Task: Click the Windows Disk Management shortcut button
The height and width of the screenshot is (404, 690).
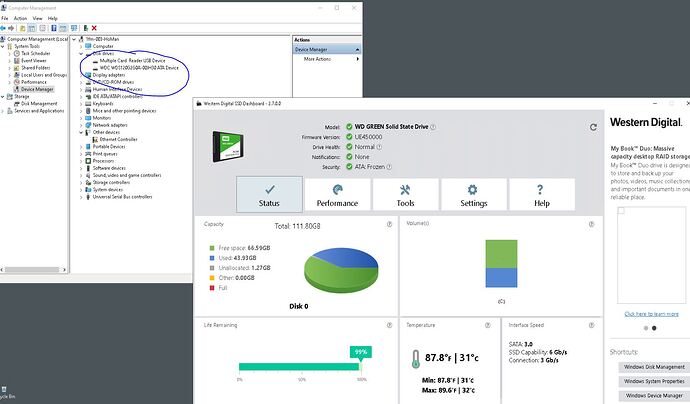Action: (x=654, y=367)
